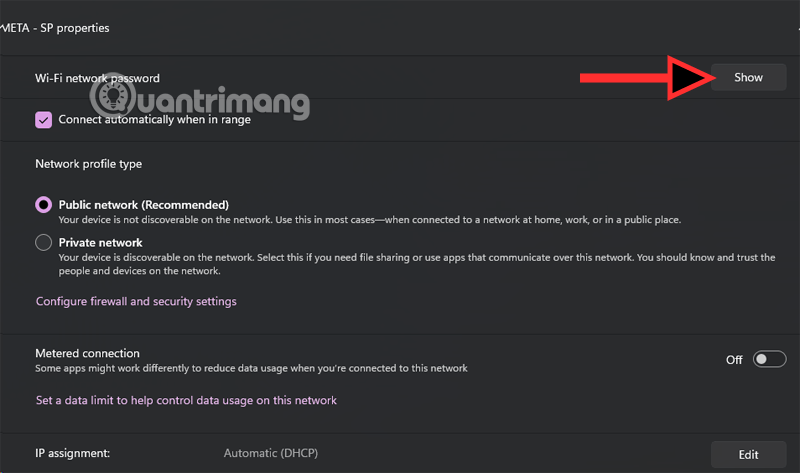The height and width of the screenshot is (473, 800).
Task: Click the metered connection data usage description
Action: pyautogui.click(x=251, y=368)
